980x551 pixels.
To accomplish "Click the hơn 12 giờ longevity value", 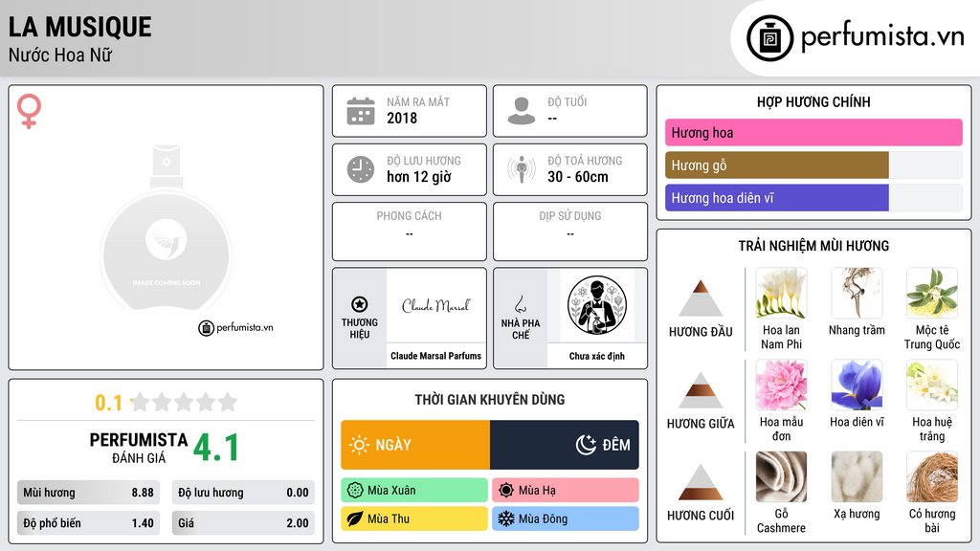I will [419, 177].
